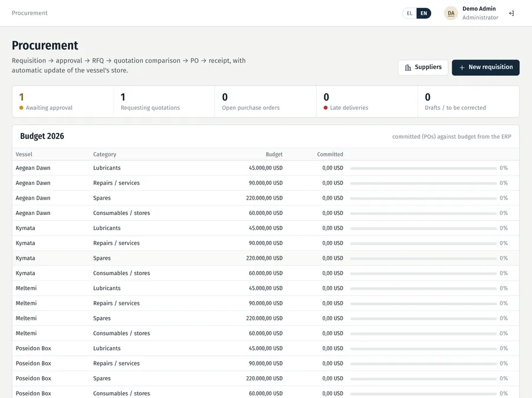
Task: Switch language to EL
Action: point(410,13)
